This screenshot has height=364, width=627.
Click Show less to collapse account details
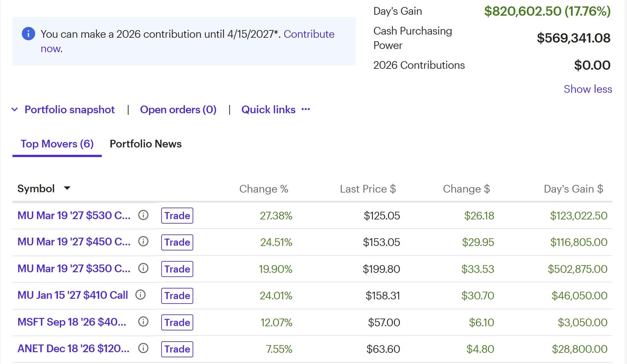(588, 89)
